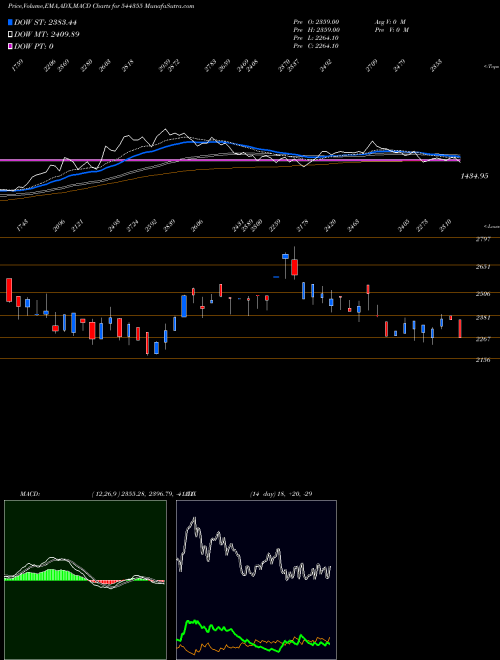500x660 pixels.
Task: Click the Pre O: 2359.00 value
Action: pyautogui.click(x=317, y=21)
